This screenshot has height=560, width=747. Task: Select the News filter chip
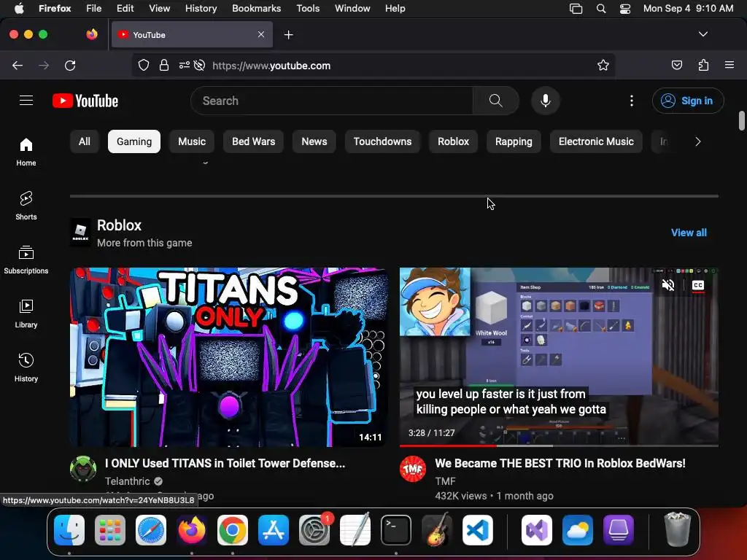point(314,141)
